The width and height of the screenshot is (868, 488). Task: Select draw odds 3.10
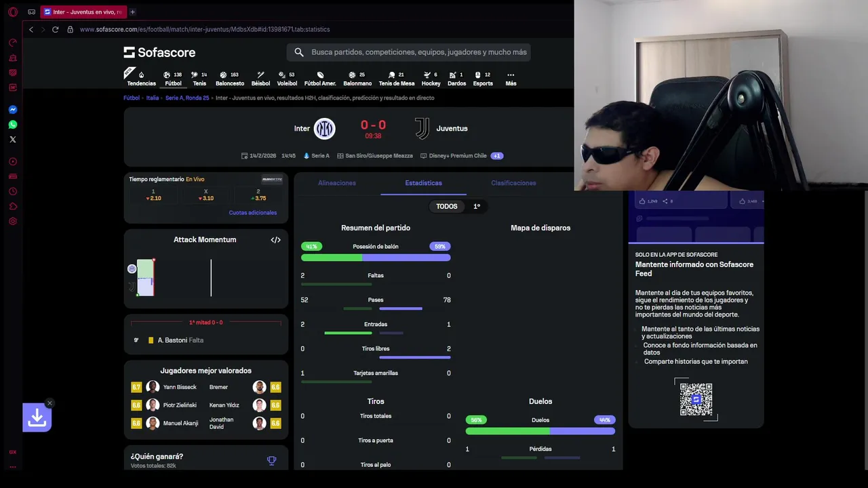click(205, 195)
